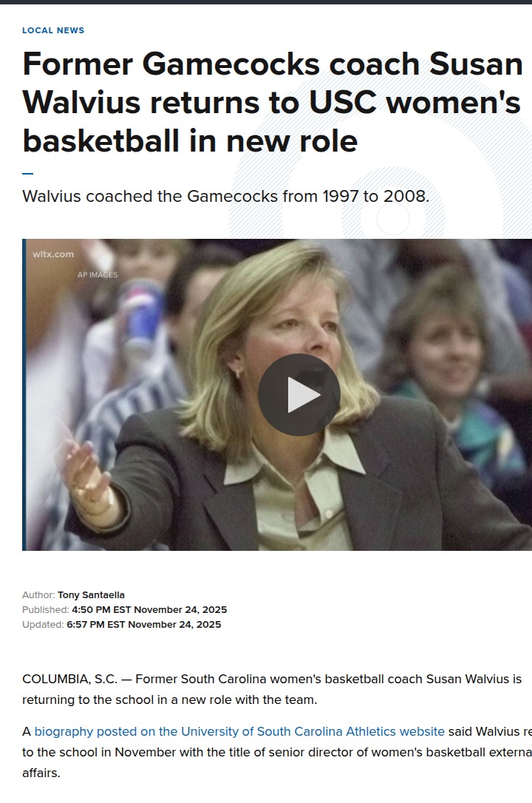Screen dimensions: 532x803
Task: Click the paragraph mentioning senior director title
Action: click(x=277, y=752)
